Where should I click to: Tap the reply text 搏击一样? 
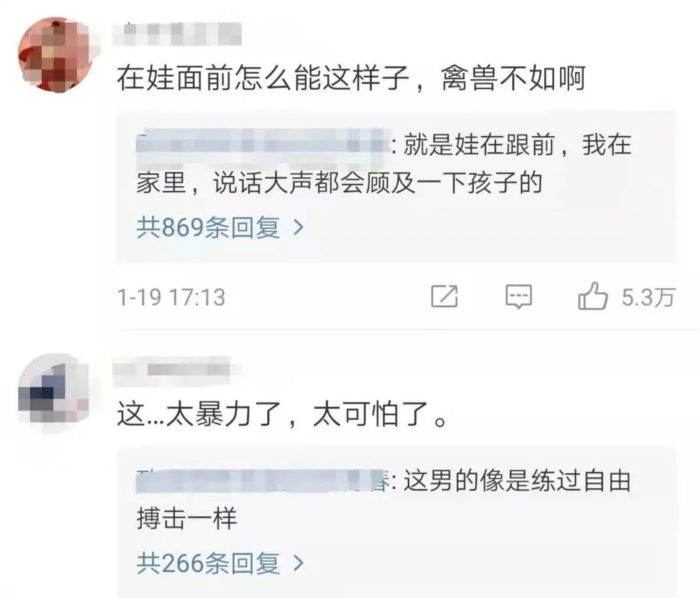187,518
